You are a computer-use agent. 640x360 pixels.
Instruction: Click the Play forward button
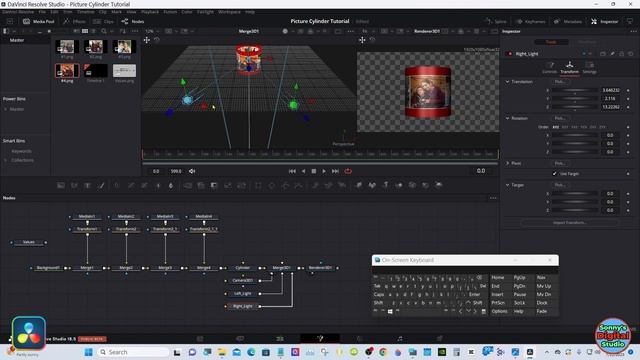pos(324,171)
